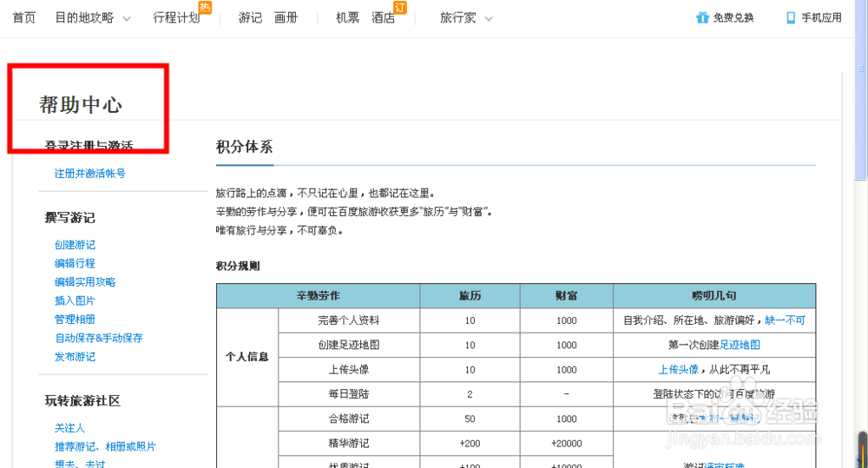Select the 玩转旅游社区 section heading

tap(82, 401)
